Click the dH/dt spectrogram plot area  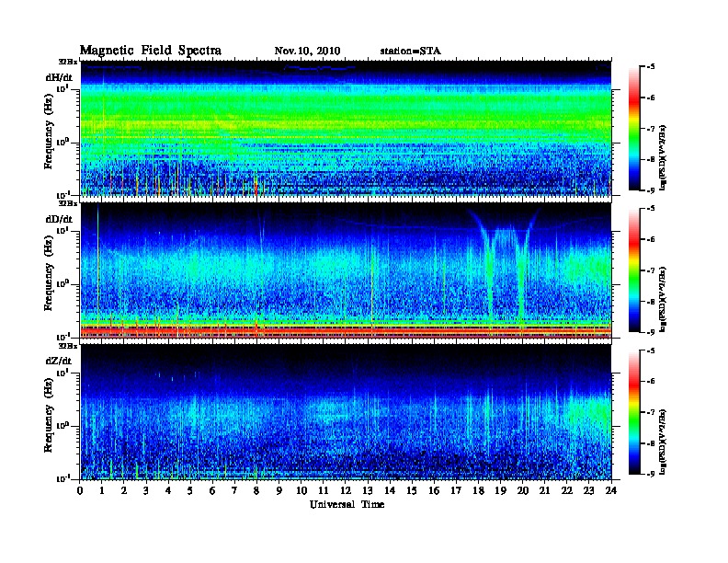click(346, 128)
